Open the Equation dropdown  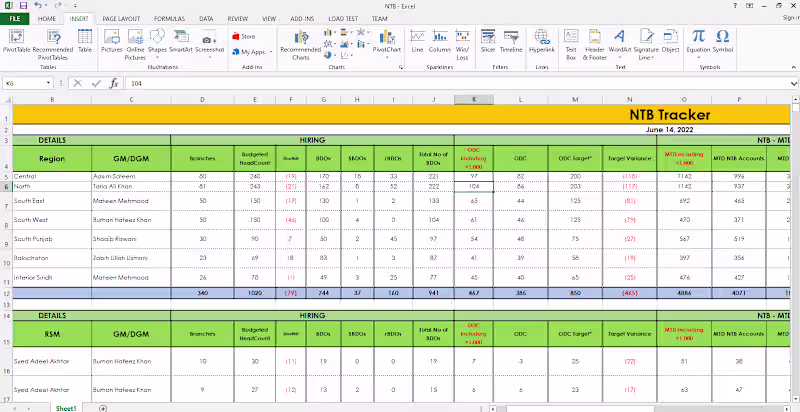point(698,58)
